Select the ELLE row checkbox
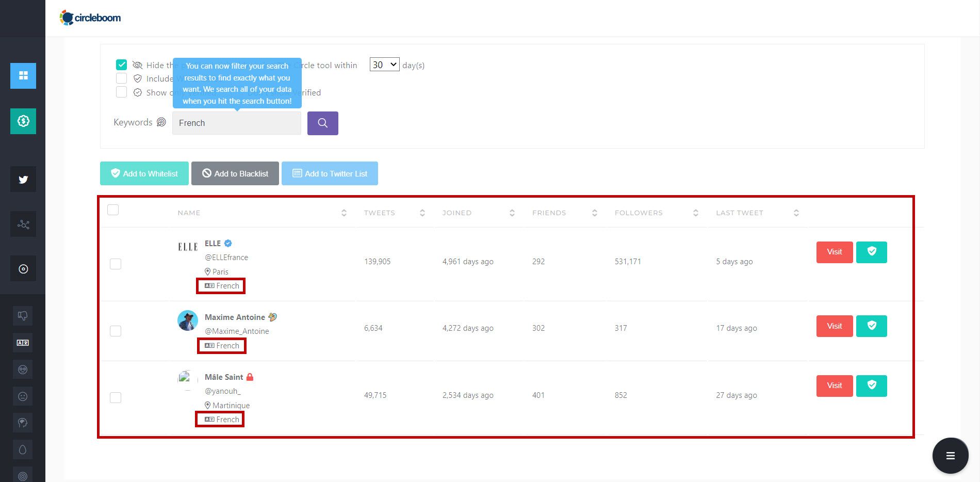 (x=116, y=264)
